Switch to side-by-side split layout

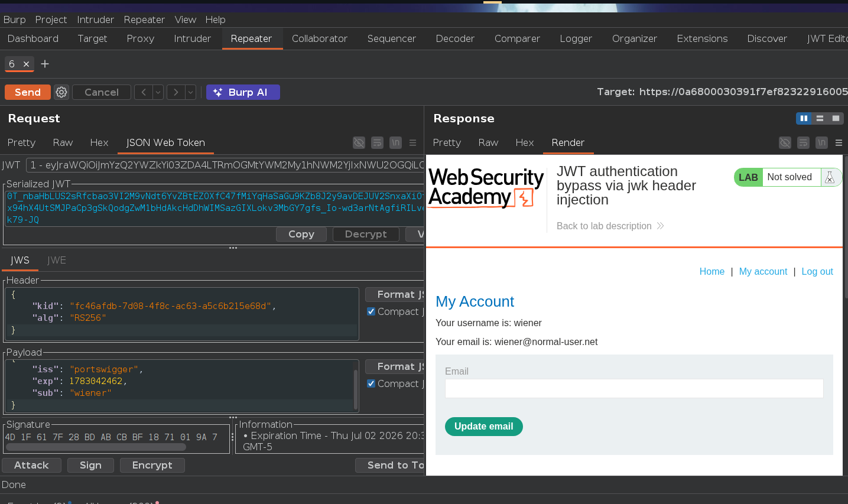(804, 118)
